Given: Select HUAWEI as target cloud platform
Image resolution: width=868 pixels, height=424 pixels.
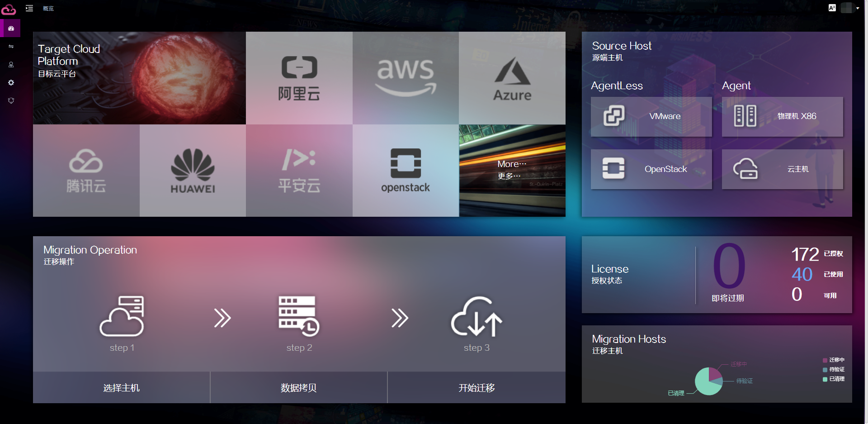Looking at the screenshot, I should tap(193, 171).
